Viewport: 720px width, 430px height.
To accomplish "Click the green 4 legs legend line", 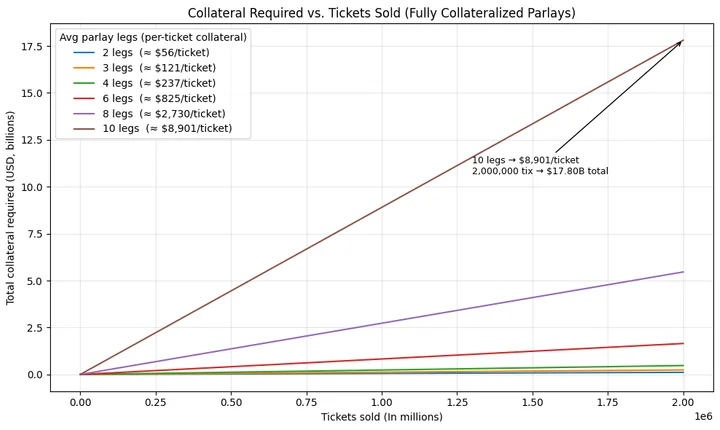I will (84, 83).
